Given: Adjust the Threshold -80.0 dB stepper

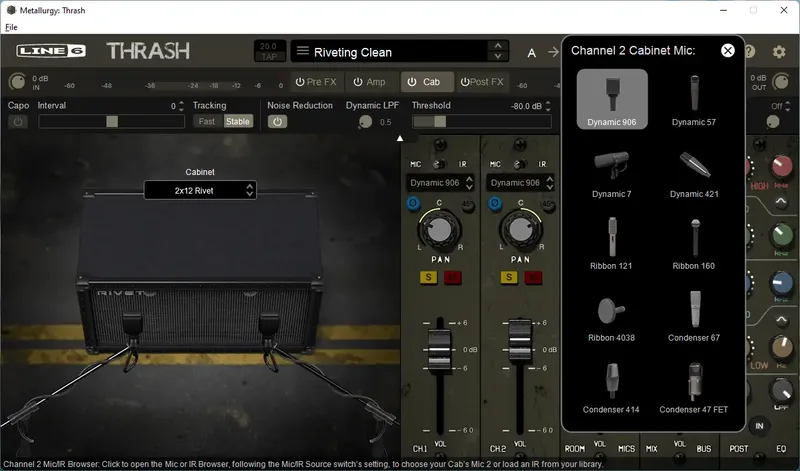Looking at the screenshot, I should [548, 106].
